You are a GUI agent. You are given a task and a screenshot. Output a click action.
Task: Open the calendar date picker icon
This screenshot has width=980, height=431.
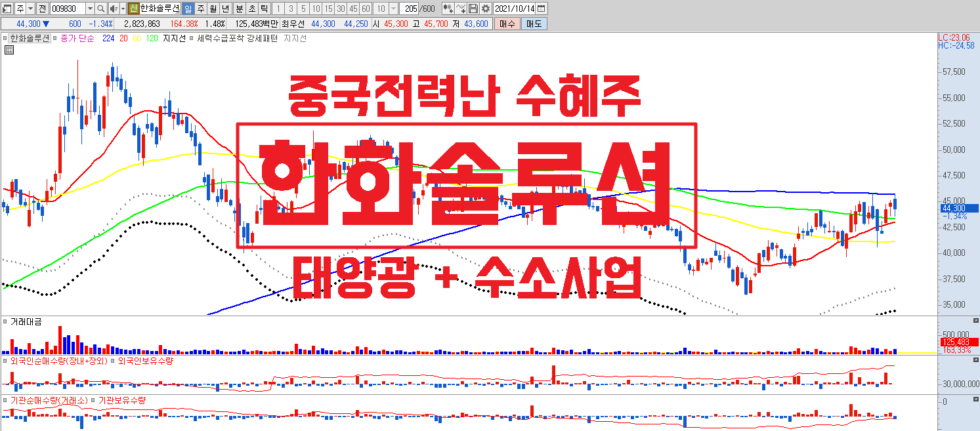click(542, 9)
